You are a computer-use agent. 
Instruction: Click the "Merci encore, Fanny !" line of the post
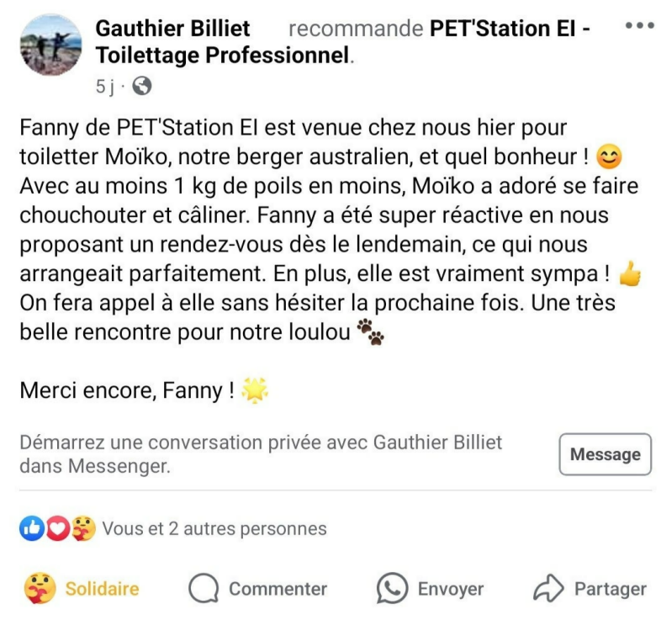[x=126, y=390]
